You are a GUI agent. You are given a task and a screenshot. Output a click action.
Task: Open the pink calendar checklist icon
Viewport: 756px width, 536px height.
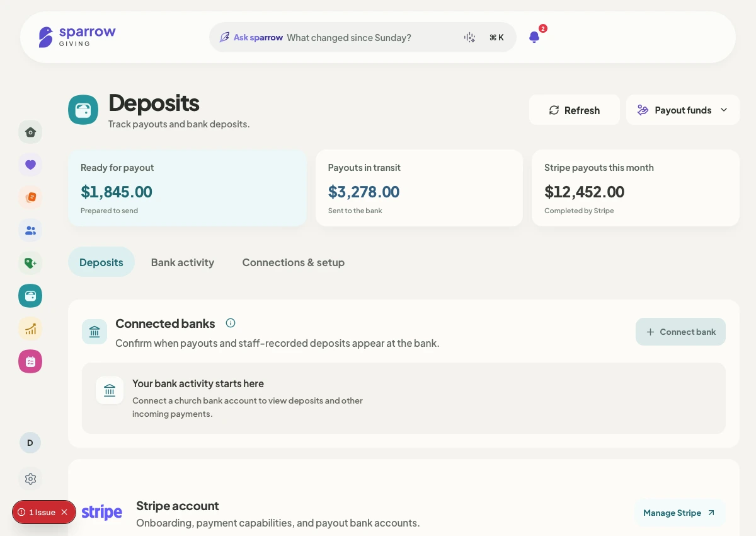point(30,361)
